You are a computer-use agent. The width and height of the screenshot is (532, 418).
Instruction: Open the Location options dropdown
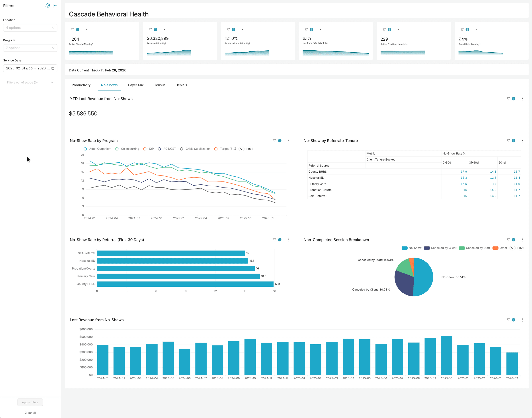30,28
